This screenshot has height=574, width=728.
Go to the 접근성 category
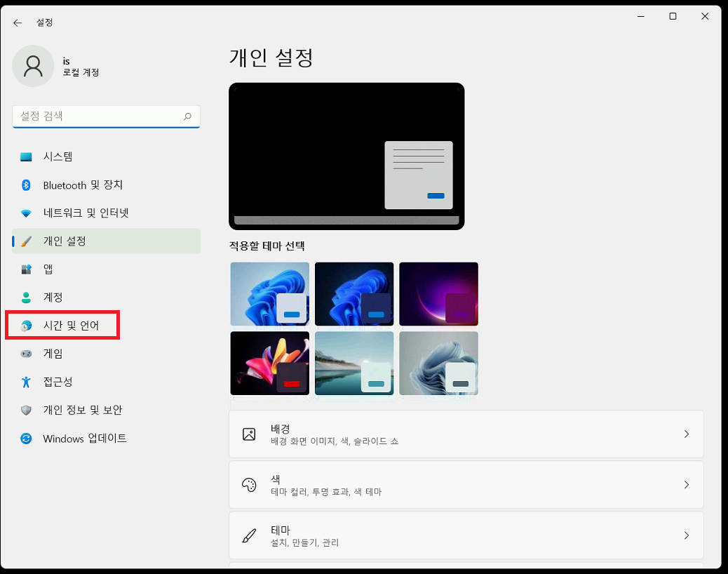click(107, 382)
